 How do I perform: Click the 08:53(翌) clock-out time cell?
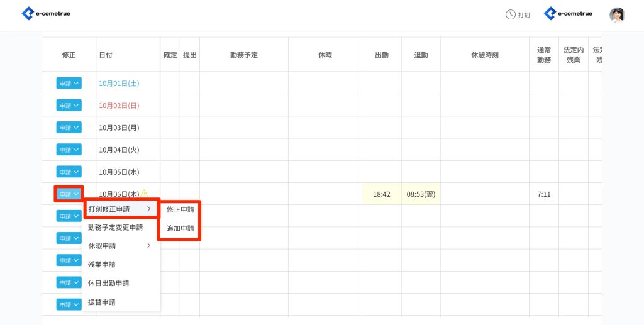pos(421,194)
